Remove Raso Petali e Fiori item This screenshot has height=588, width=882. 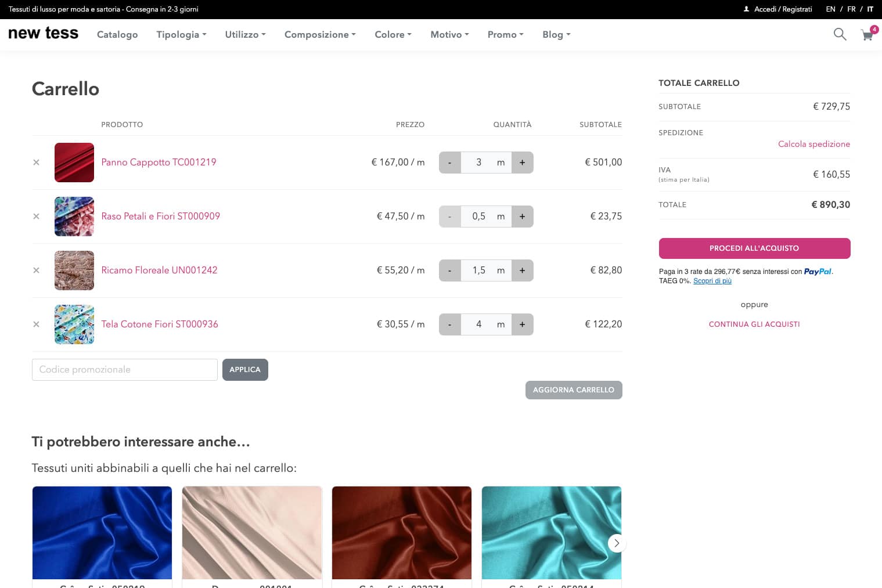[36, 217]
